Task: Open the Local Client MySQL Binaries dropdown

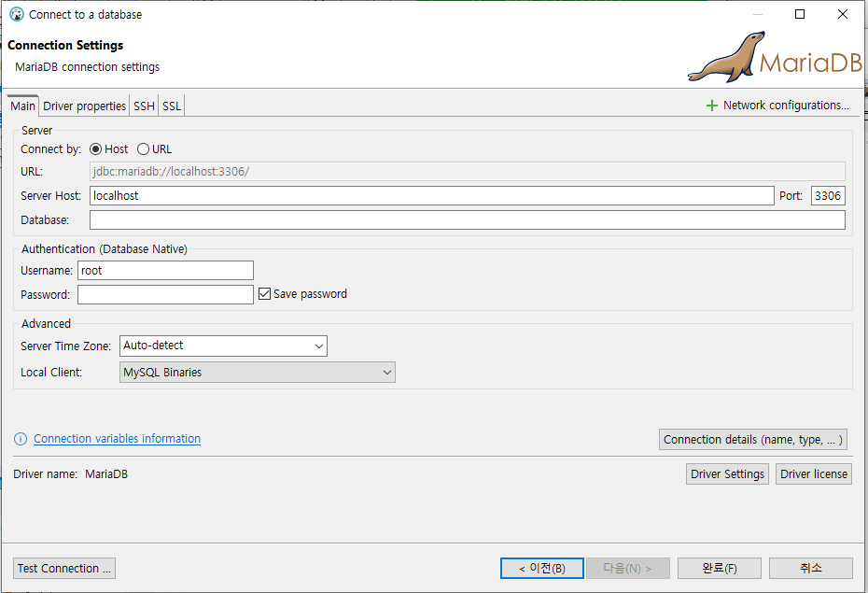Action: [258, 373]
